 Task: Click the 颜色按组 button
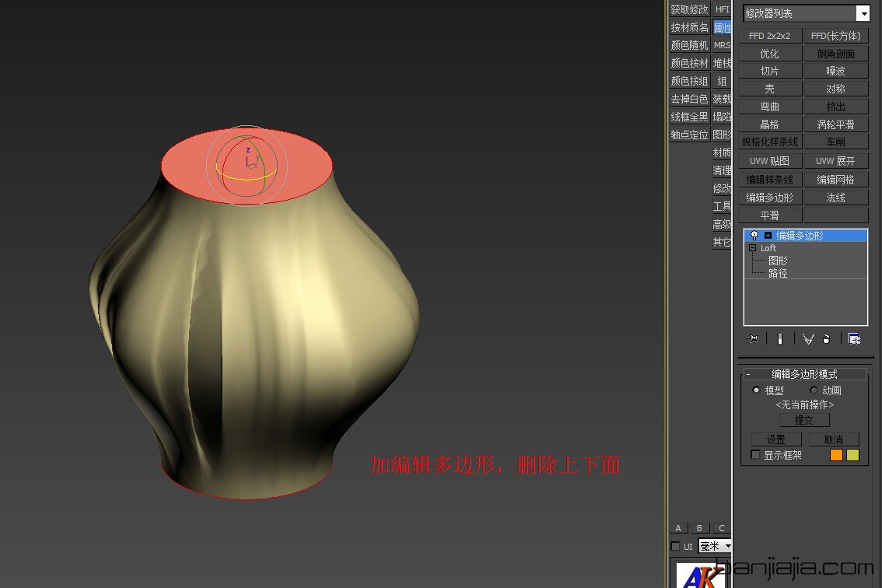tap(690, 81)
